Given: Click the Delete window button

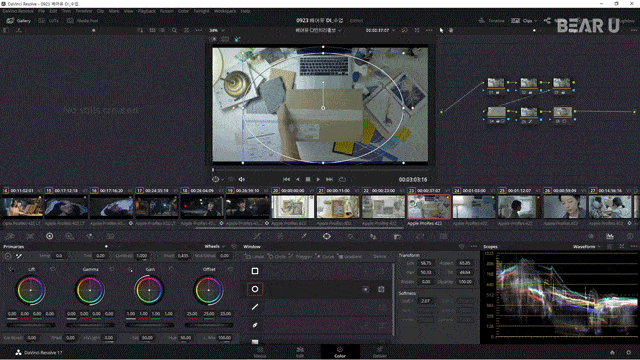Looking at the screenshot, I should point(380,256).
